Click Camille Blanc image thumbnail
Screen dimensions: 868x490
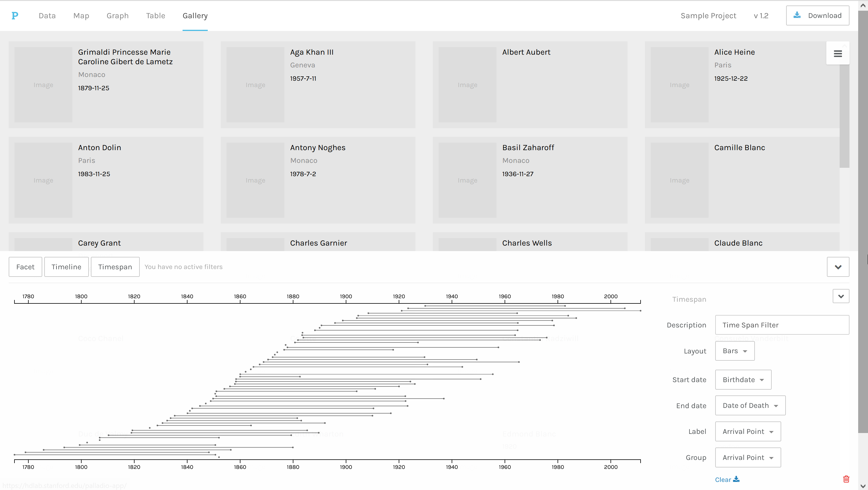coord(679,180)
